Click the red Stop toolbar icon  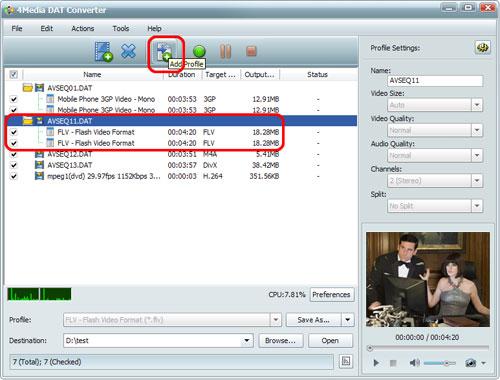pyautogui.click(x=251, y=51)
